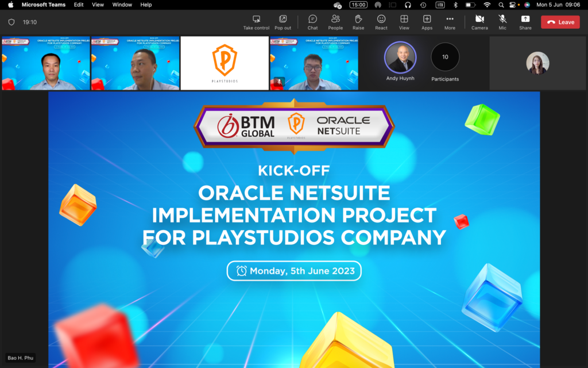Click the shield privacy icon
The image size is (588, 368).
click(11, 22)
